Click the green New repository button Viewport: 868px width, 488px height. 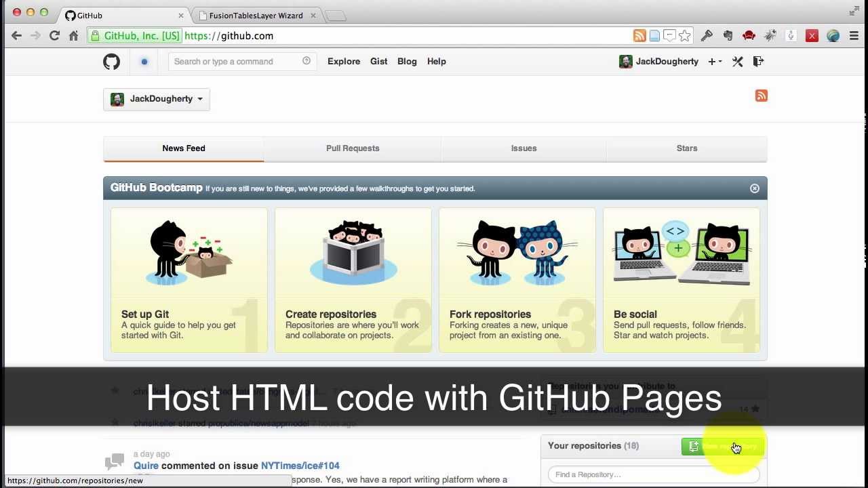click(723, 446)
